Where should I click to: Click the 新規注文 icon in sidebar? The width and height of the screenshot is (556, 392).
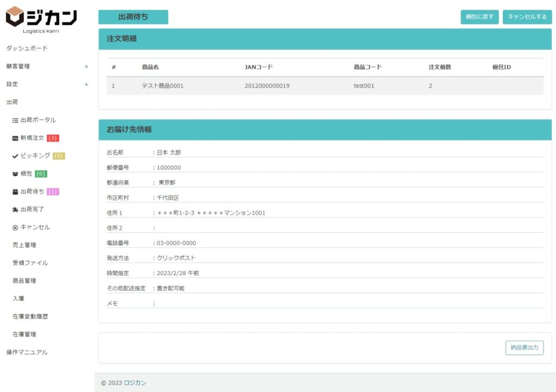pyautogui.click(x=15, y=138)
